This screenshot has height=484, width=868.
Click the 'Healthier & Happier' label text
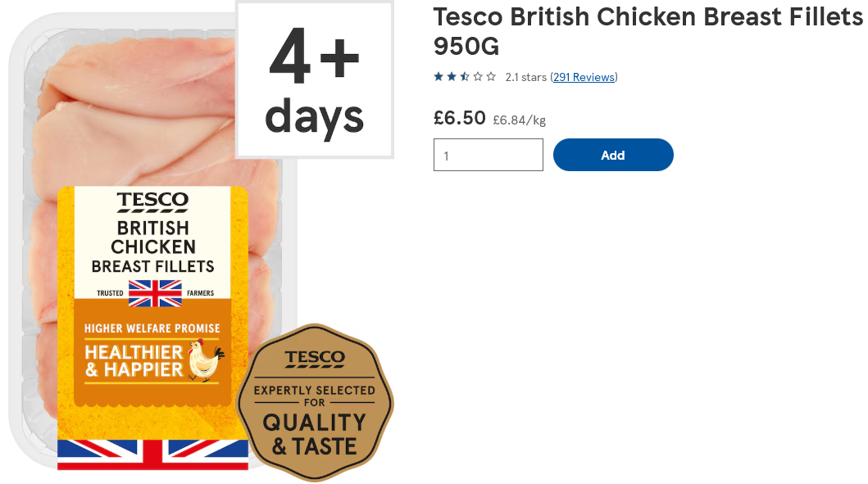134,360
